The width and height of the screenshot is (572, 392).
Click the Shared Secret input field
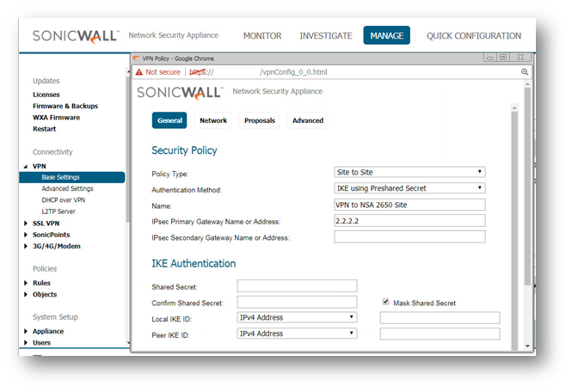297,285
